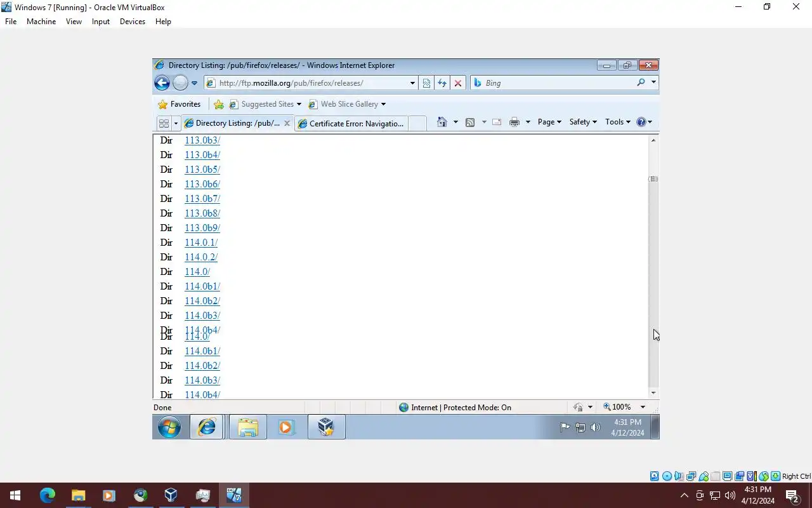812x508 pixels.
Task: Open the Tools menu
Action: click(x=618, y=122)
